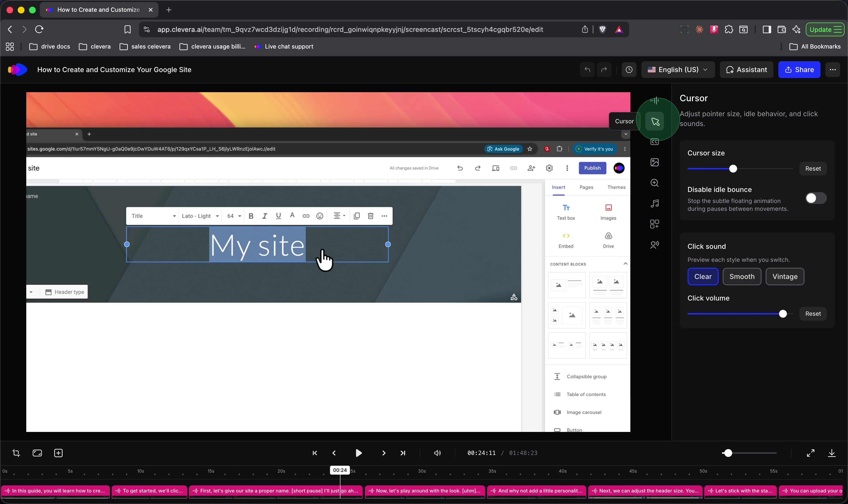Play the video from the playback bar
This screenshot has width=848, height=504.
click(358, 453)
